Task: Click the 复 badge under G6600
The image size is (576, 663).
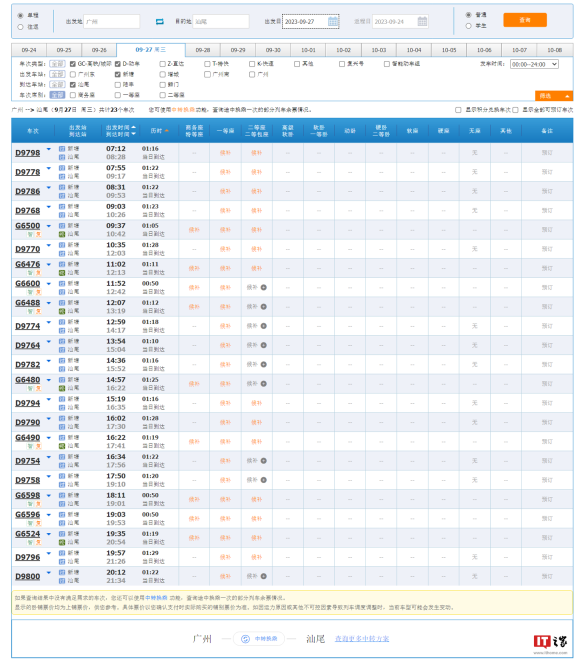Action: 38,292
